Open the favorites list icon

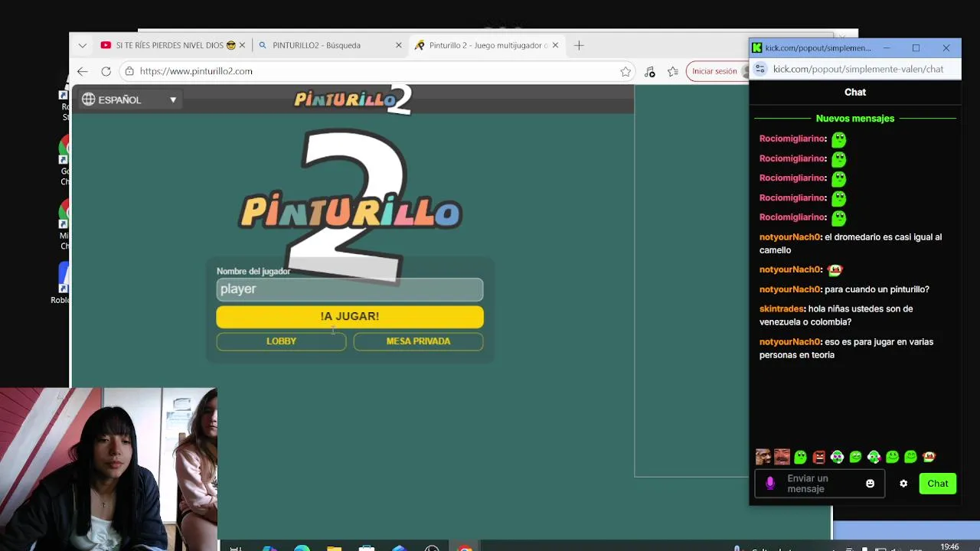[673, 71]
